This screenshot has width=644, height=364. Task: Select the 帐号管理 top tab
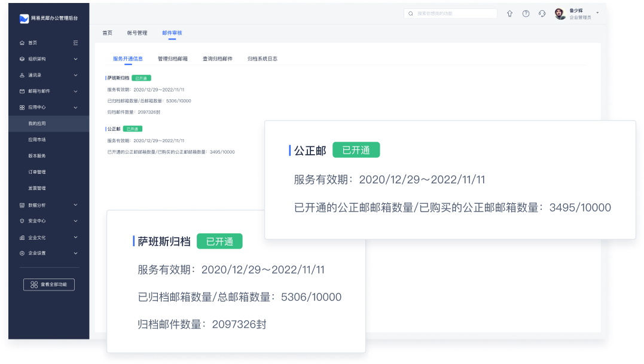pyautogui.click(x=137, y=33)
